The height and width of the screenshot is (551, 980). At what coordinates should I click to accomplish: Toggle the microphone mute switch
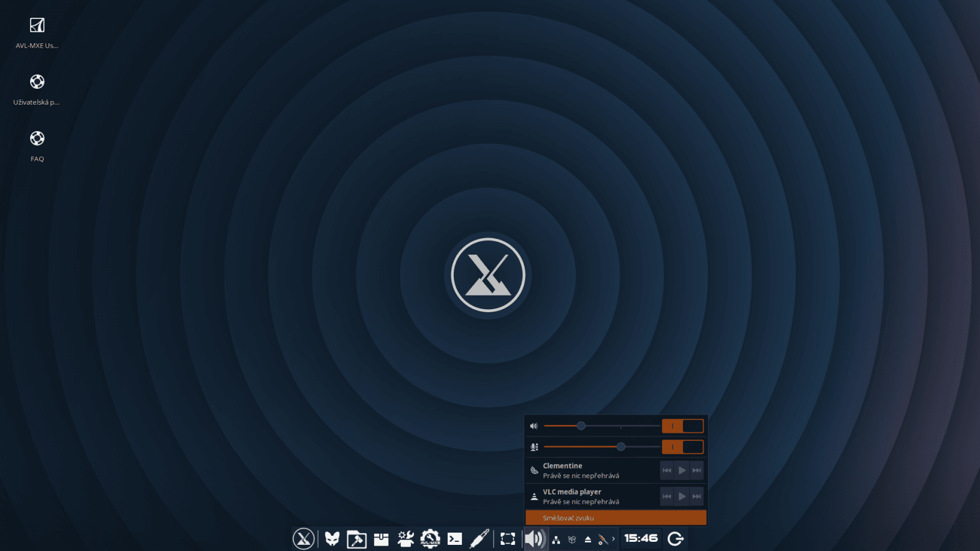[683, 447]
